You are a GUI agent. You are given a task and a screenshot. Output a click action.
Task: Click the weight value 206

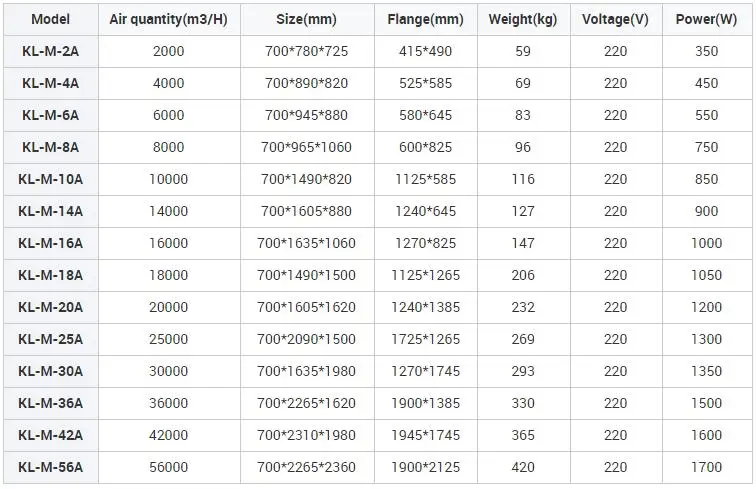point(523,275)
